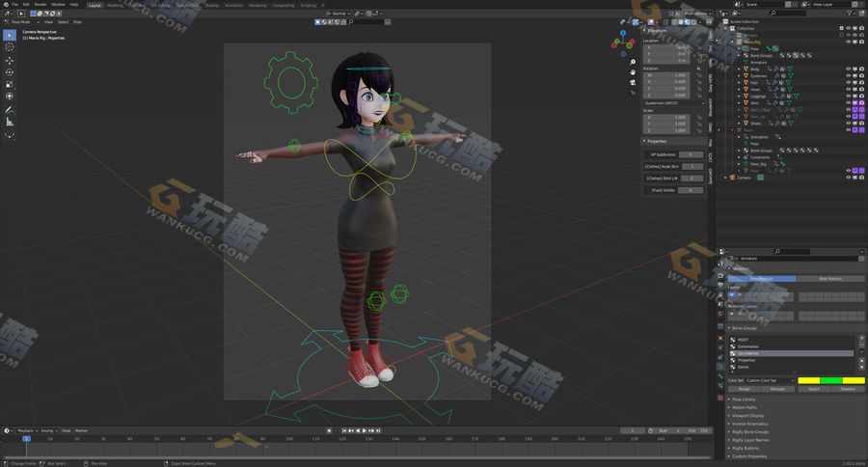Open the World properties tab

point(720,314)
